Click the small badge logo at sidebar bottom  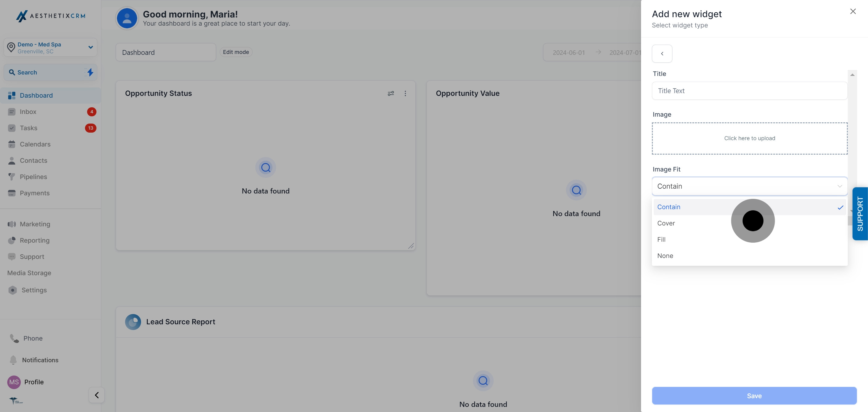pos(16,401)
